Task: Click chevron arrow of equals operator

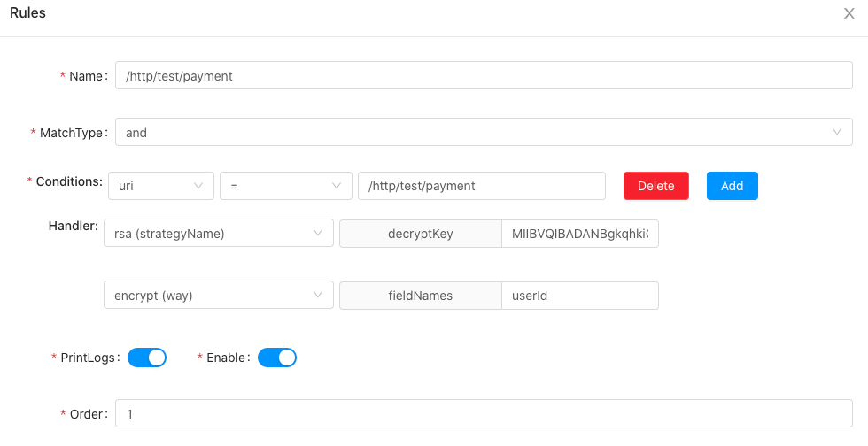Action: point(337,186)
